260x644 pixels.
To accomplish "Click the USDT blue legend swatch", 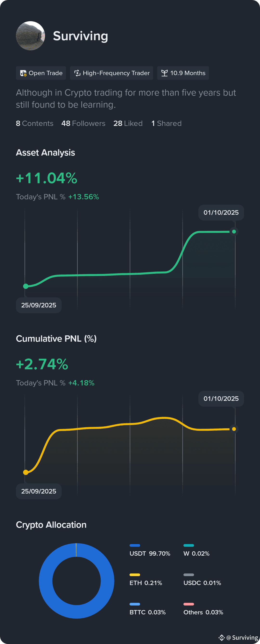I will coord(135,546).
